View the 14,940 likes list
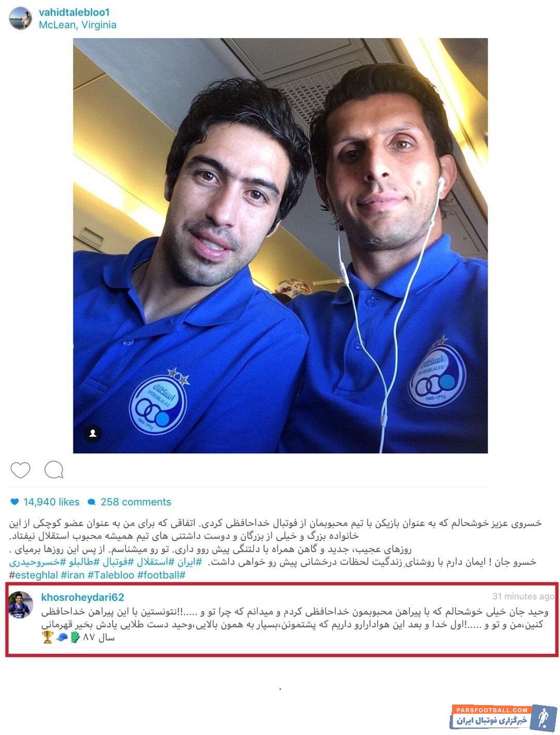 click(51, 502)
